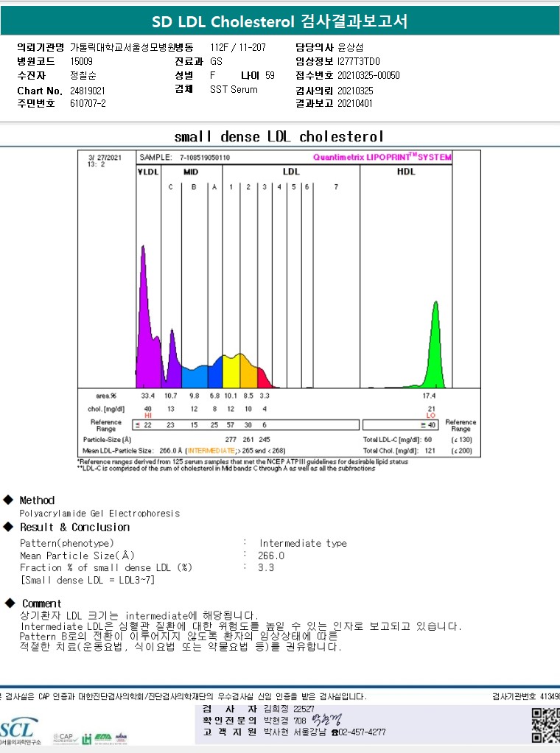Click the age value '59'
Screen dimensions: 560x753
point(270,75)
